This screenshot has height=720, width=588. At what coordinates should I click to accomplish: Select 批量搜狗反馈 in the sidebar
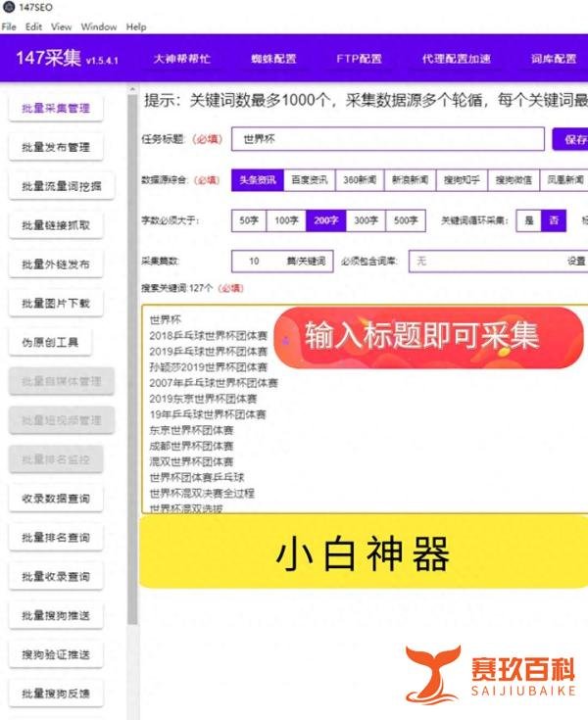click(x=56, y=694)
